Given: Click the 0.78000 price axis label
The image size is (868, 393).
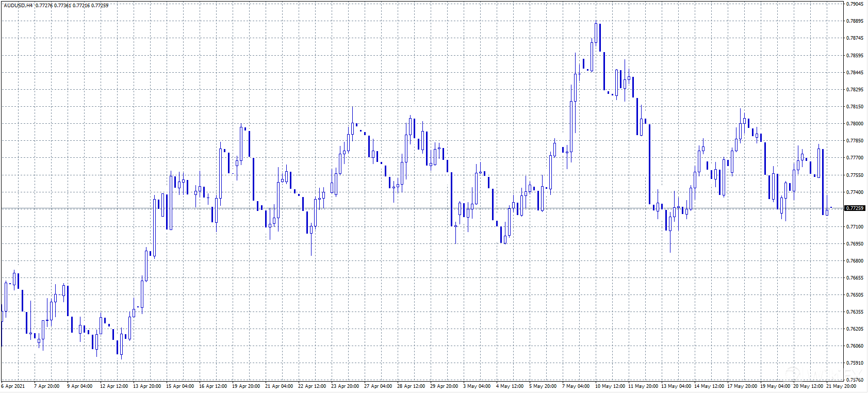Looking at the screenshot, I should coord(855,124).
